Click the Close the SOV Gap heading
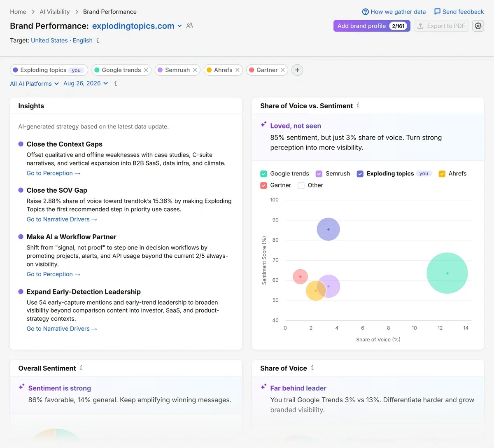494x448 pixels. [x=57, y=190]
